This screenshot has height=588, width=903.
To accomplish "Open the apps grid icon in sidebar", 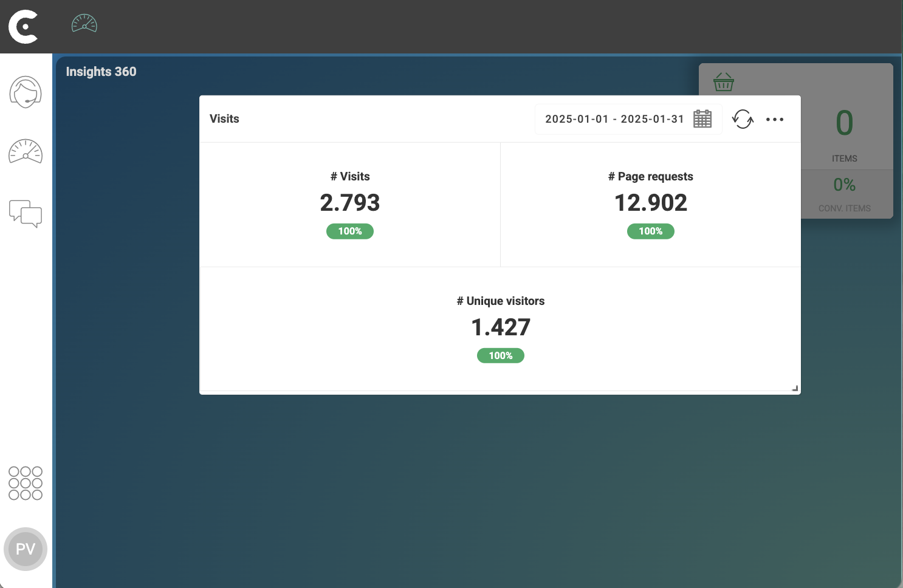I will click(26, 484).
